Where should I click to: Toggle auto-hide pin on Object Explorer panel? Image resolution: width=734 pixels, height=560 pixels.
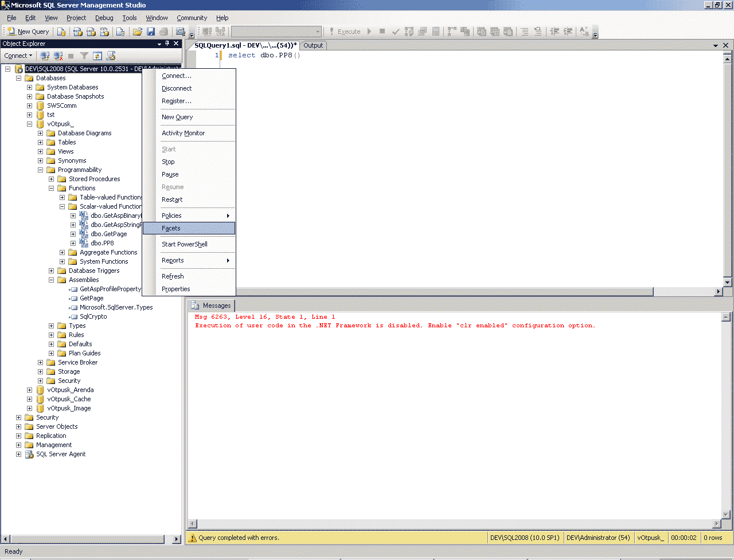coord(167,44)
